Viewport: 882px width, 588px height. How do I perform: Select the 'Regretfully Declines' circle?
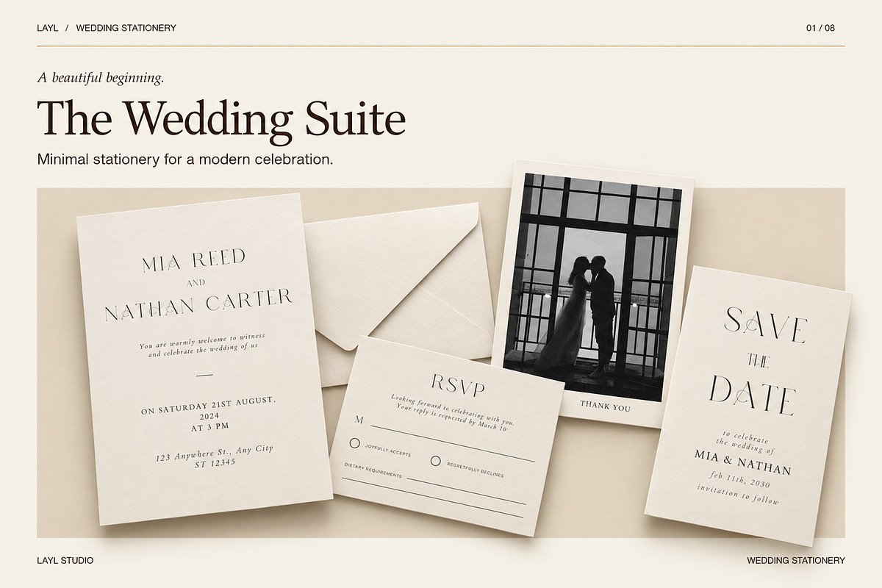(x=435, y=461)
